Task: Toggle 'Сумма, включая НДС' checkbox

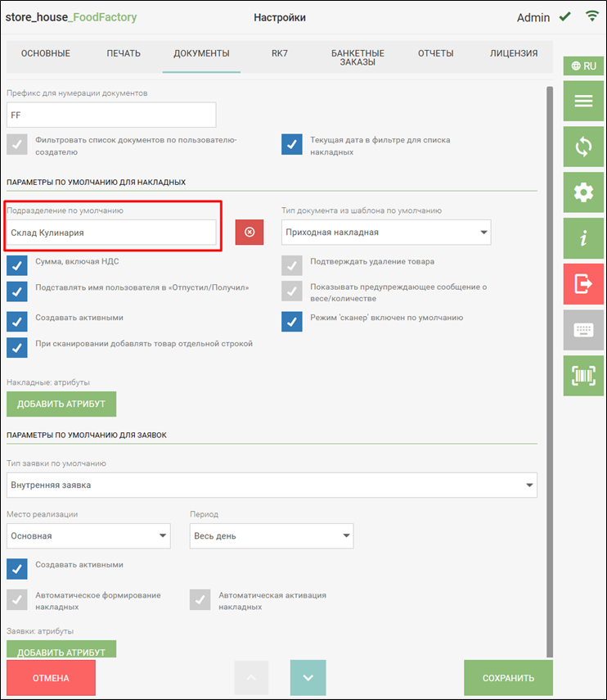Action: point(17,265)
